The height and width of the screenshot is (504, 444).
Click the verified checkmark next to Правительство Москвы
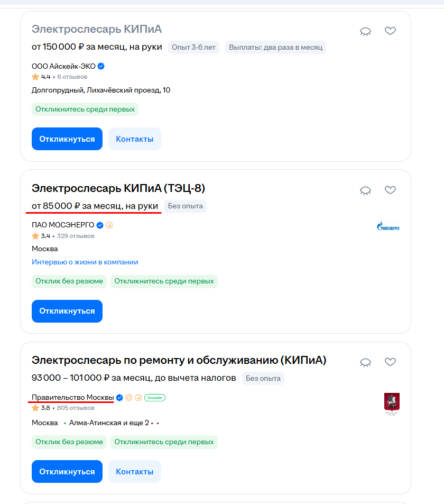coord(119,398)
